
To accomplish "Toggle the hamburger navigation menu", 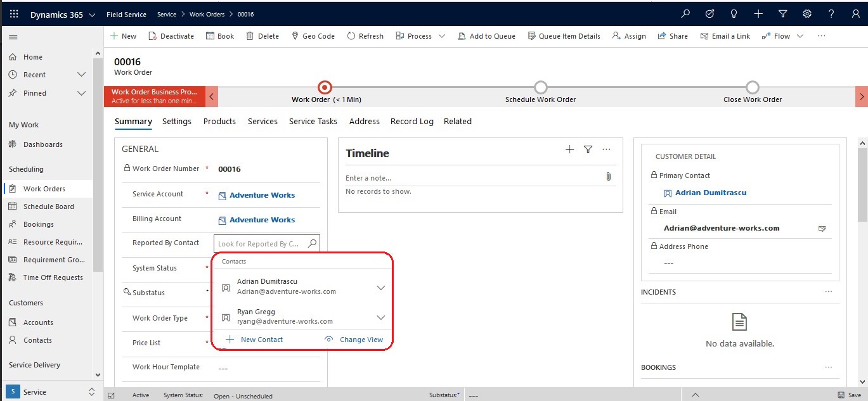I will 13,37.
